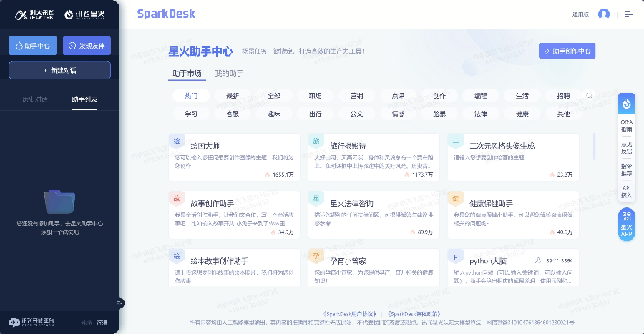The height and width of the screenshot is (334, 644).
Task: Click the 讯飞星火 flame logo
Action: (84, 15)
